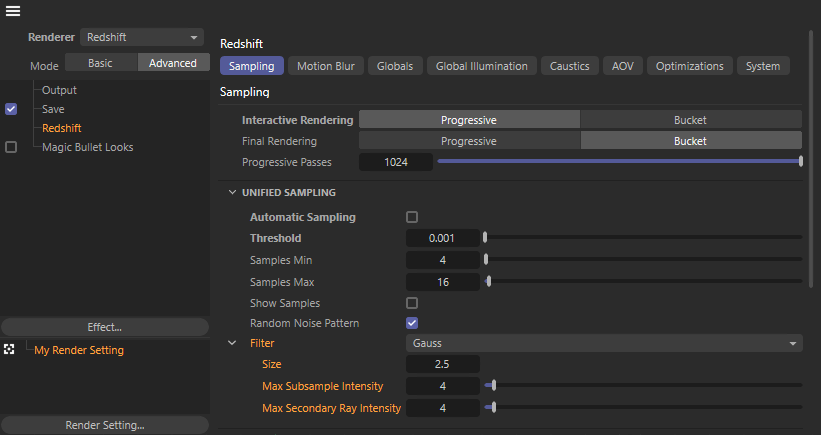Image resolution: width=821 pixels, height=435 pixels.
Task: Click the My Render Setting preset icon
Action: click(10, 350)
